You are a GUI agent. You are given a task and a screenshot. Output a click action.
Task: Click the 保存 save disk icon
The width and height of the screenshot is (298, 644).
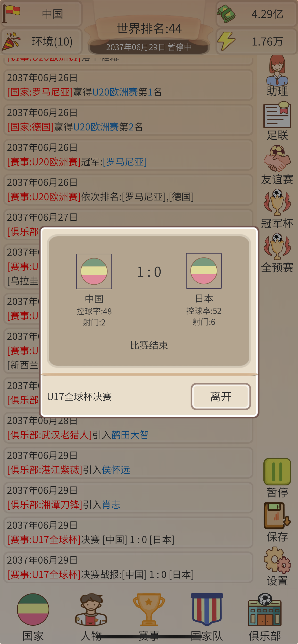(x=277, y=522)
